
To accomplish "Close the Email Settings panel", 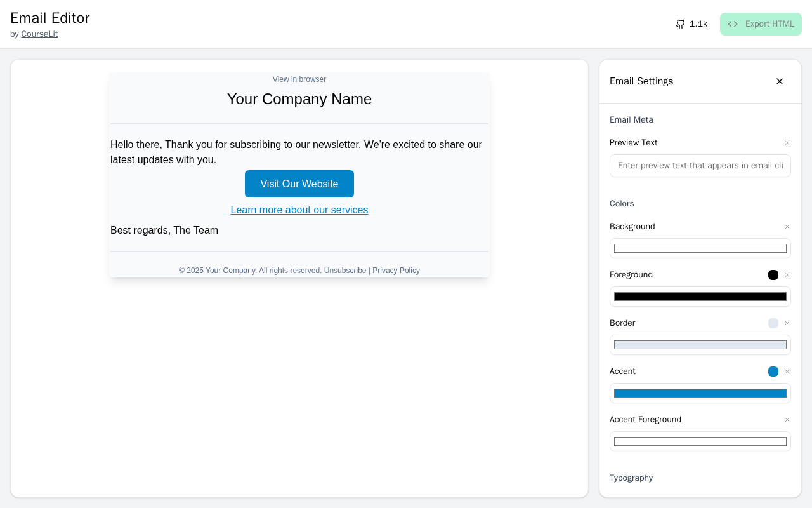I will tap(780, 81).
